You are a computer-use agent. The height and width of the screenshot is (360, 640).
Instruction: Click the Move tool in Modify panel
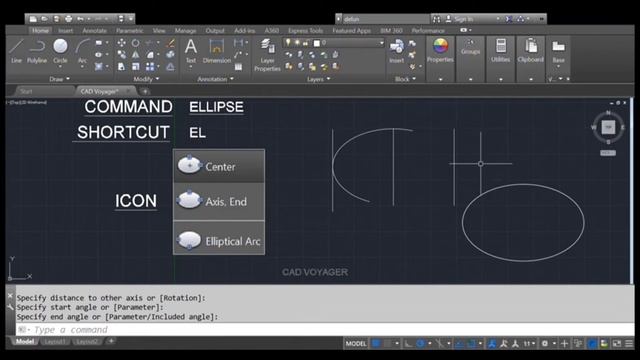pos(121,42)
